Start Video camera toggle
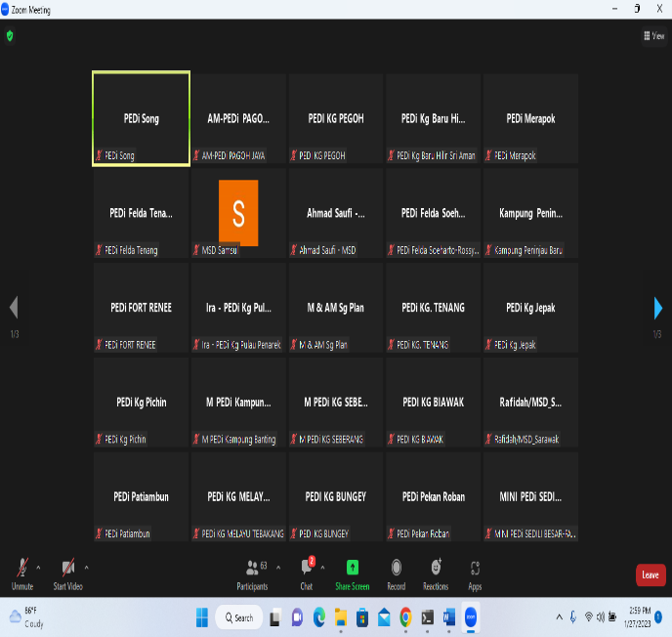This screenshot has width=672, height=637. (67, 572)
